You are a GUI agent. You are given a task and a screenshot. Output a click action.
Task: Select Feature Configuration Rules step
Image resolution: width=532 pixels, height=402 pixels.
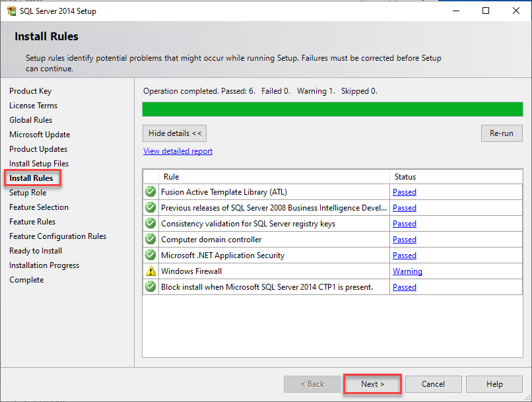tap(57, 236)
